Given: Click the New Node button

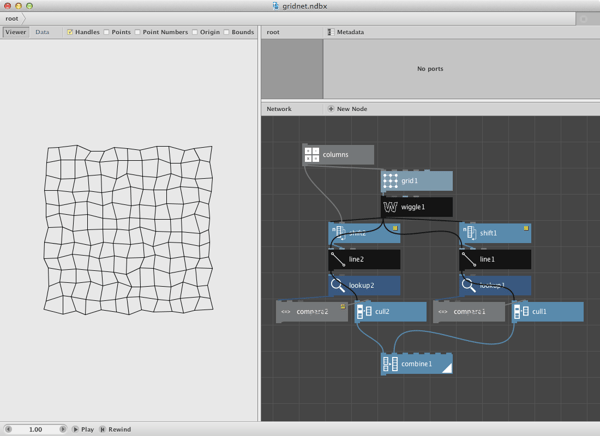Looking at the screenshot, I should (x=347, y=109).
